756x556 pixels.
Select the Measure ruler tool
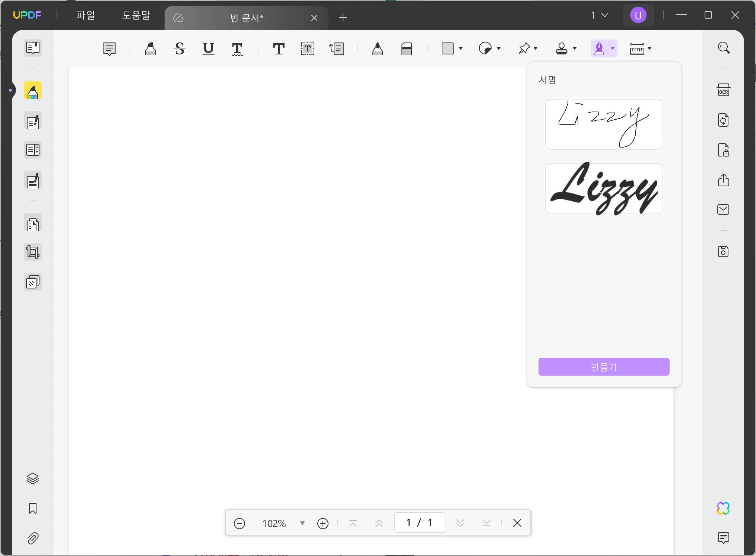[x=637, y=49]
